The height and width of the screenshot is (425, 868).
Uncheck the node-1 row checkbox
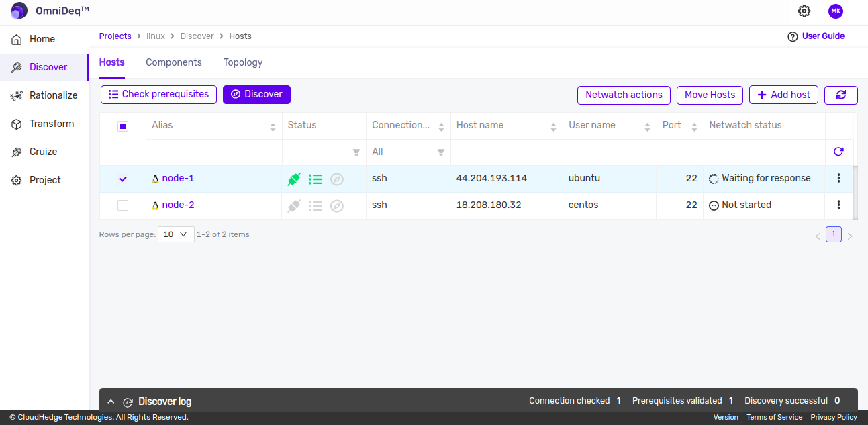(x=123, y=179)
